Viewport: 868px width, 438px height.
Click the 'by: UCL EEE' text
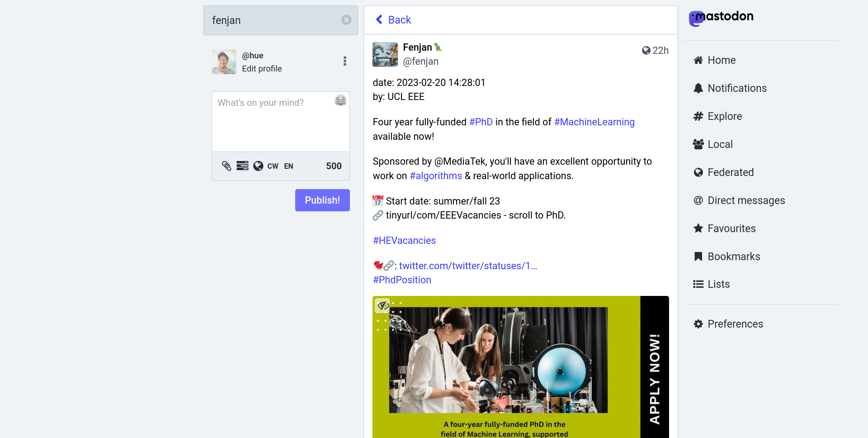point(398,97)
